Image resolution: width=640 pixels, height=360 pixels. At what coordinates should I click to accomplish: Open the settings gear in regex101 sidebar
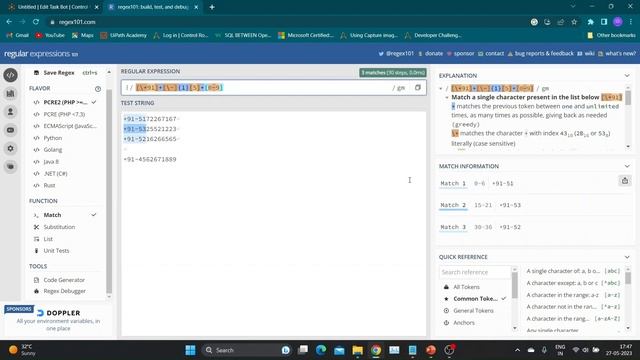click(x=11, y=149)
